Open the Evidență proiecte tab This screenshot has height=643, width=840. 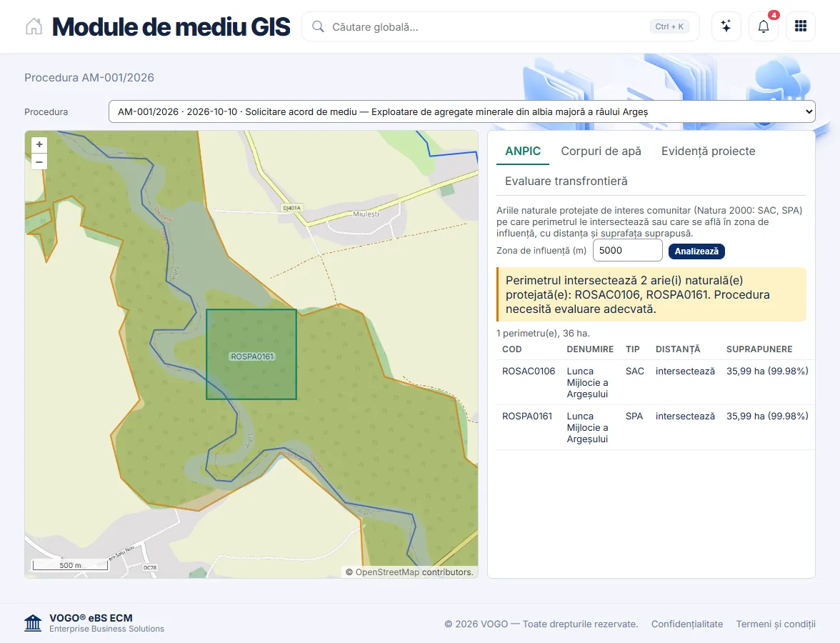click(709, 151)
